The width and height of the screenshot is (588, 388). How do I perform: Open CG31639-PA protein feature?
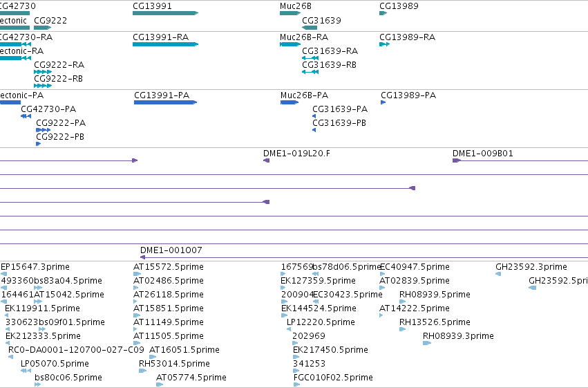(340, 109)
